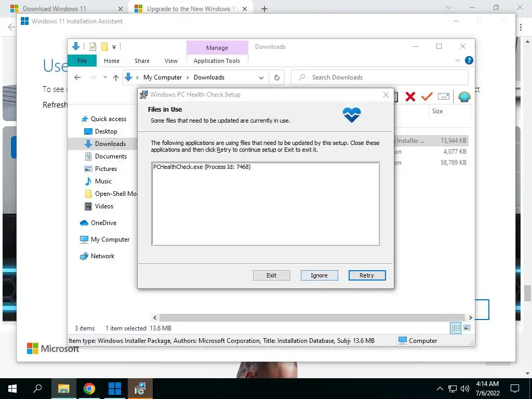Click Explorer horizontal scrollbar right arrow
The width and height of the screenshot is (532, 399).
point(470,317)
